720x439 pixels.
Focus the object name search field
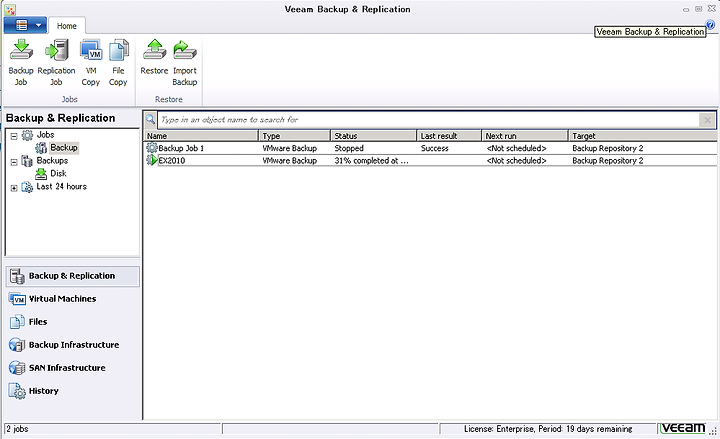[428, 120]
